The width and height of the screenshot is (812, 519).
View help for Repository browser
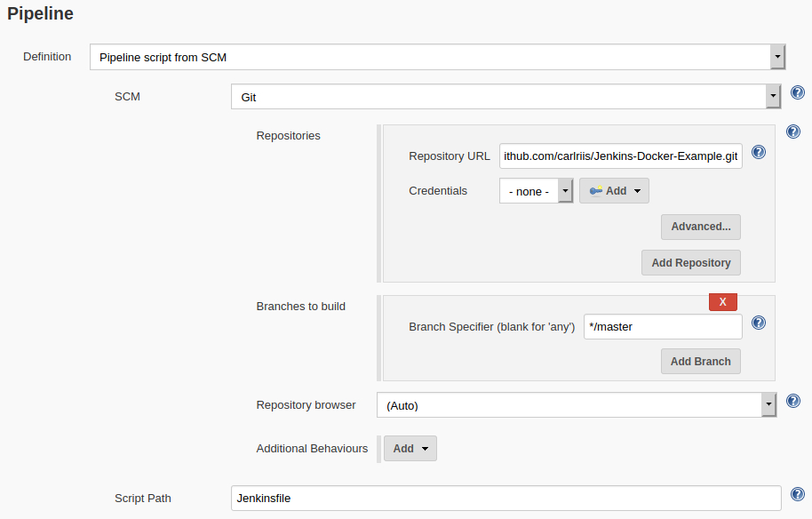[x=793, y=401]
